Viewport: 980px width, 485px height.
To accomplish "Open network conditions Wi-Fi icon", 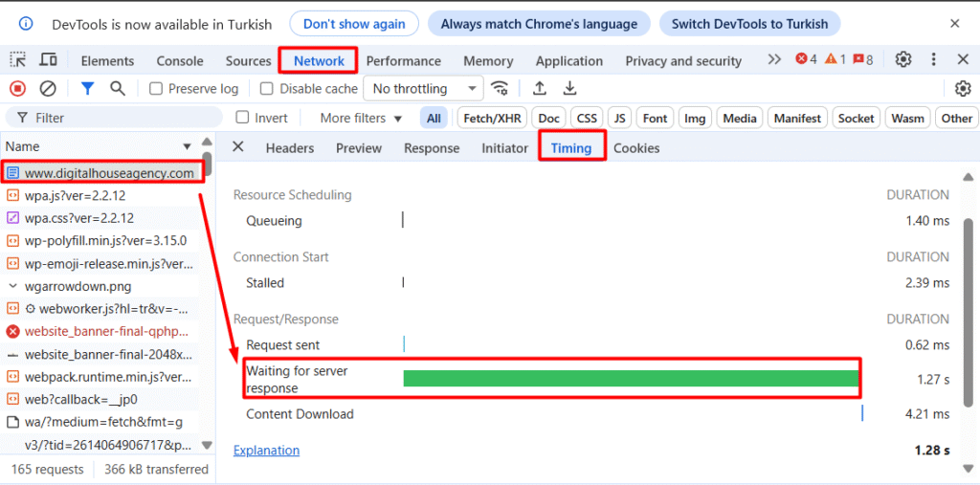I will (500, 89).
